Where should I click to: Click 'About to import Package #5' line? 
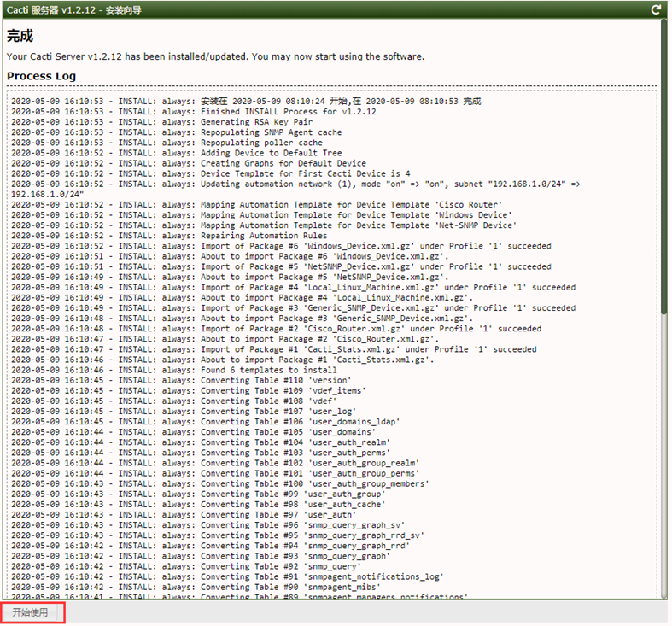[231, 277]
